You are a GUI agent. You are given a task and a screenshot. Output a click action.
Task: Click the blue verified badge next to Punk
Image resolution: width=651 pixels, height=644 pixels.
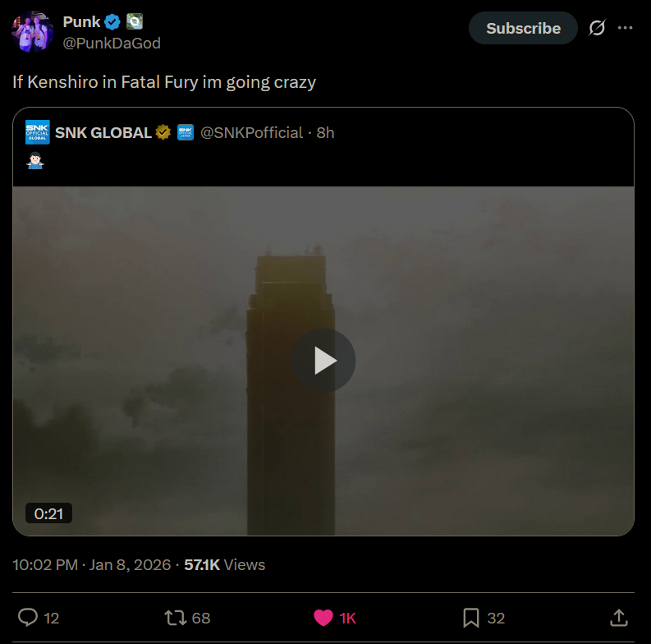[112, 22]
